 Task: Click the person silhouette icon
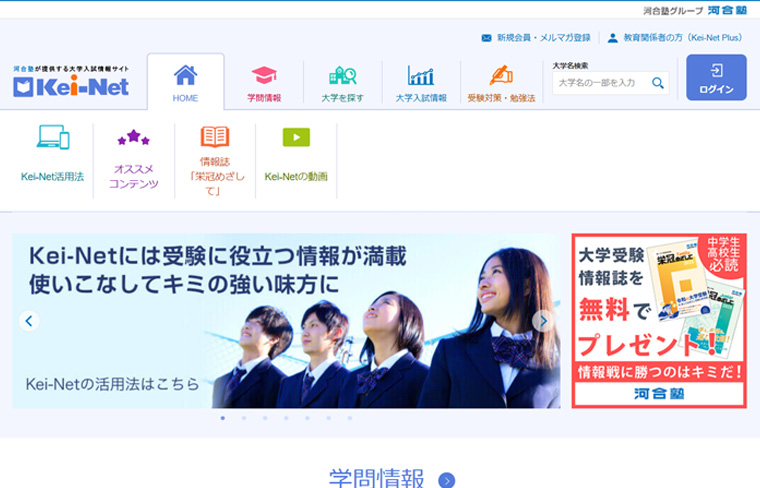coord(612,38)
